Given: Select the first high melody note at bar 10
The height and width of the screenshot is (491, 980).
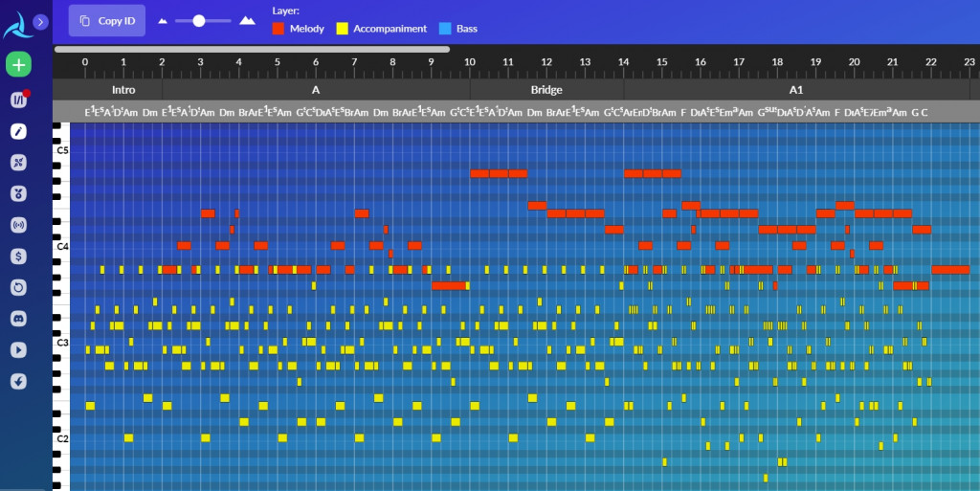Looking at the screenshot, I should tap(479, 173).
